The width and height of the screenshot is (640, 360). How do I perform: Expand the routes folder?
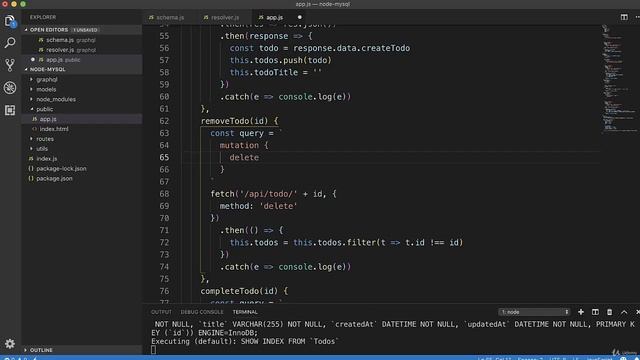coord(44,139)
